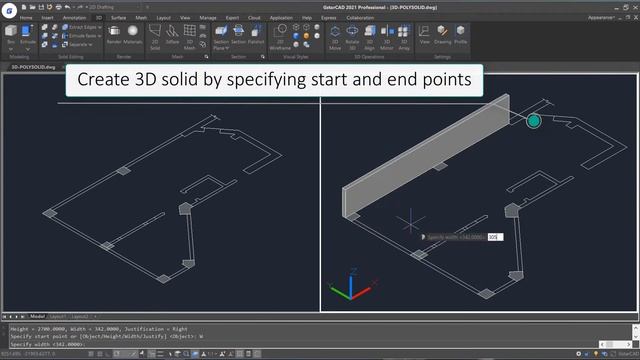Open the Mesh panel dialog launcher arrow
The image size is (640, 360).
tap(206, 57)
